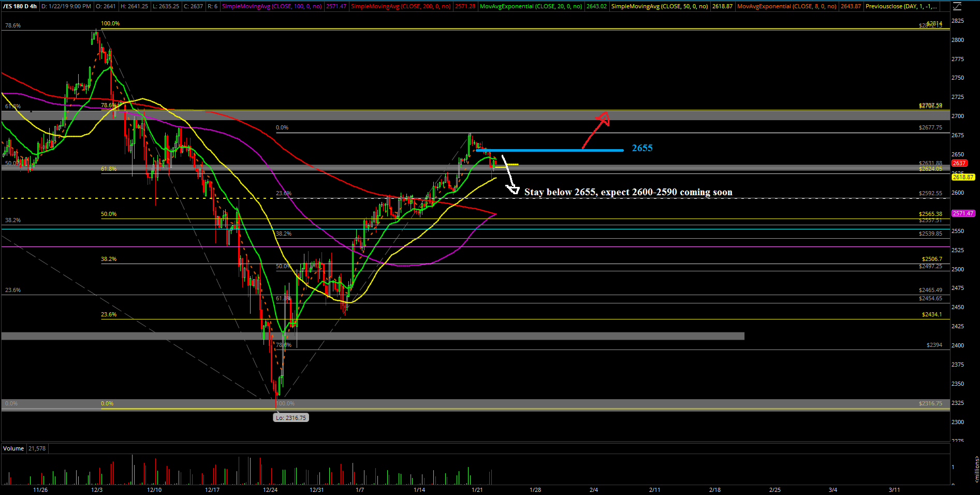This screenshot has height=495, width=980.
Task: Click the range value R: 6
Action: point(212,6)
